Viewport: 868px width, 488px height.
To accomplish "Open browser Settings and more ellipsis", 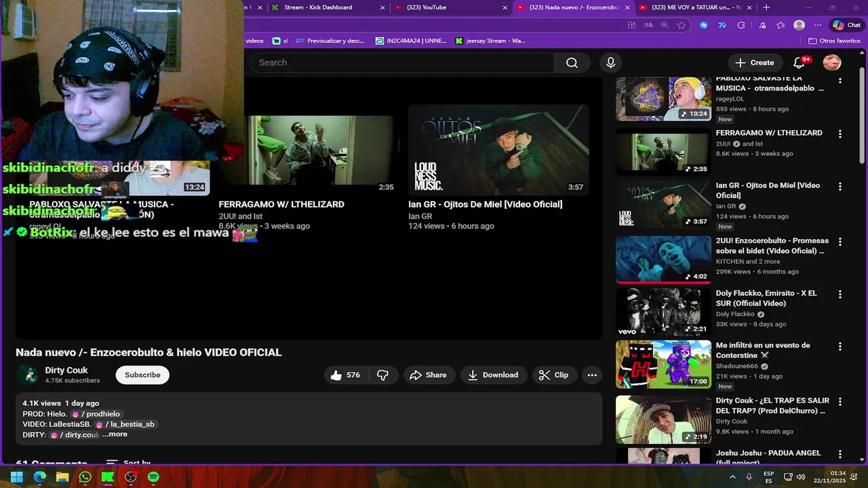I will tap(818, 25).
